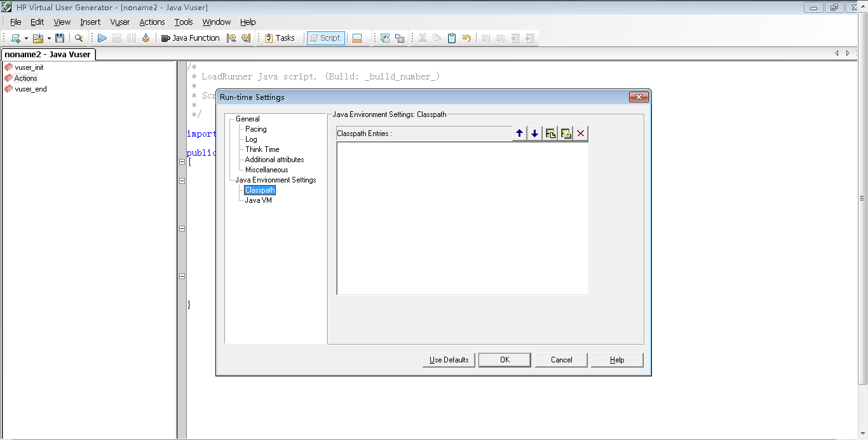Click the Java Function toolbar button
868x440 pixels.
pos(190,38)
